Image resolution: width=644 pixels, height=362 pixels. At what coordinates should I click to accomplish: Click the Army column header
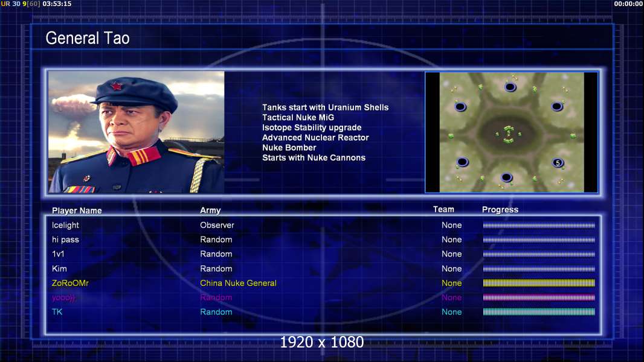(210, 211)
